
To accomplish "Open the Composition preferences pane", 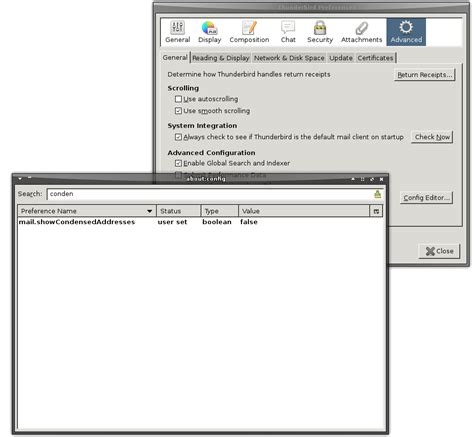I will click(x=249, y=32).
